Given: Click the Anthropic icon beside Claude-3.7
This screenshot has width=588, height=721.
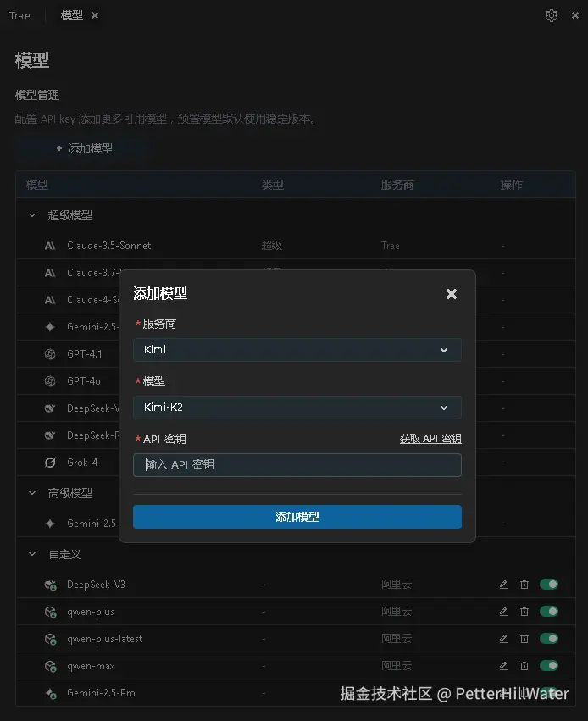Looking at the screenshot, I should click(50, 273).
